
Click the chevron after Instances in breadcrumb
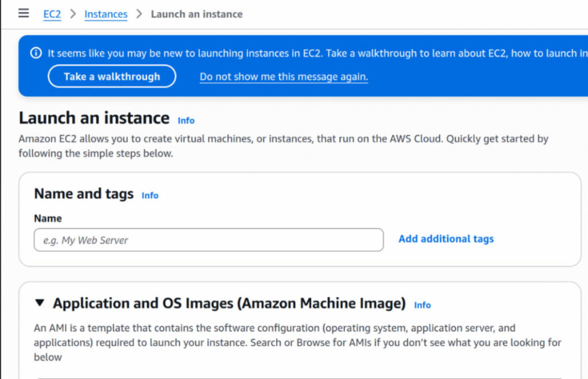(x=139, y=14)
